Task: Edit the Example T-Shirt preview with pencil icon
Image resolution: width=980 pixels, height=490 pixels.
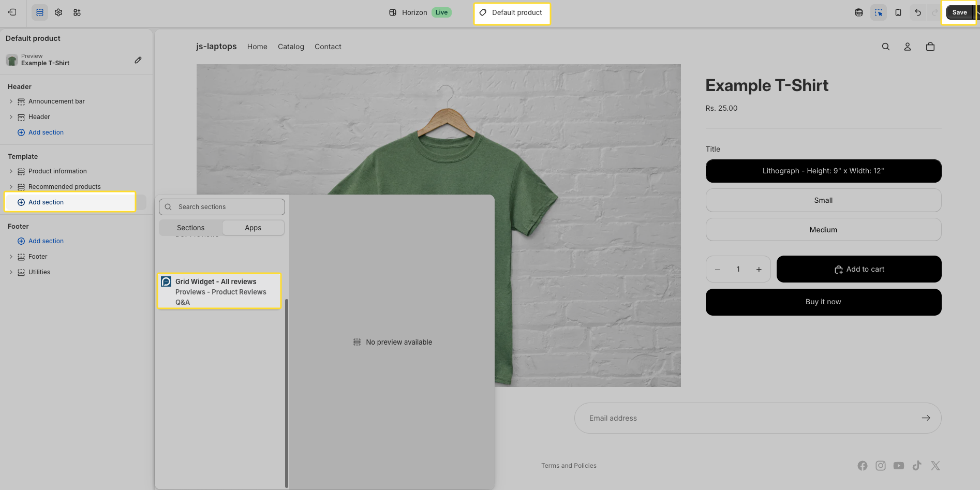Action: 138,60
